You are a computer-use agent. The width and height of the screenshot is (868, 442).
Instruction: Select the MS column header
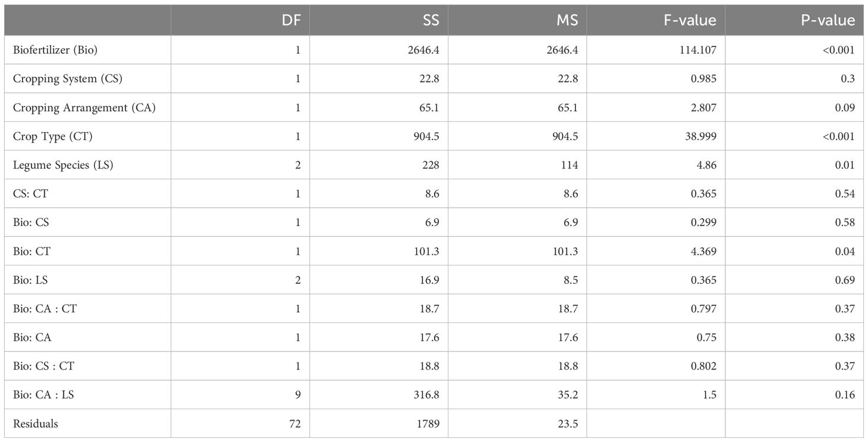[x=565, y=21]
